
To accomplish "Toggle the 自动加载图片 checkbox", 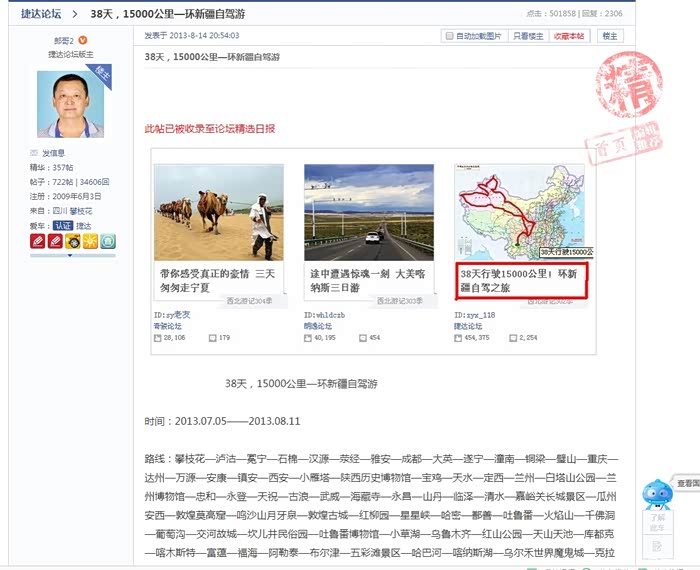I will point(450,36).
